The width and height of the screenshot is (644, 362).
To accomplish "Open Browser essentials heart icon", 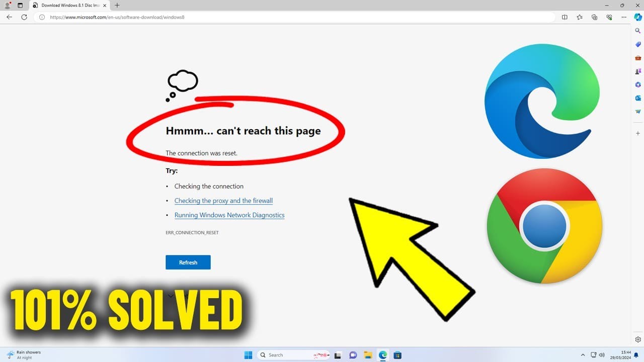I will [x=609, y=17].
